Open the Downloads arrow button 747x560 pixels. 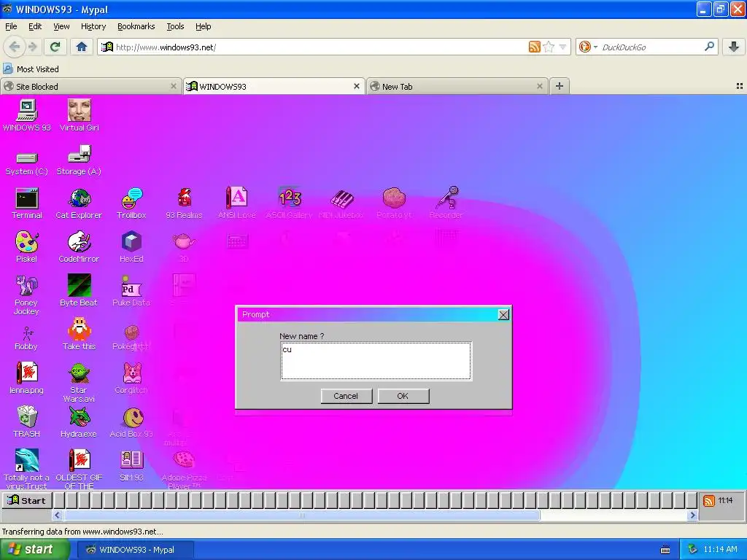point(734,47)
